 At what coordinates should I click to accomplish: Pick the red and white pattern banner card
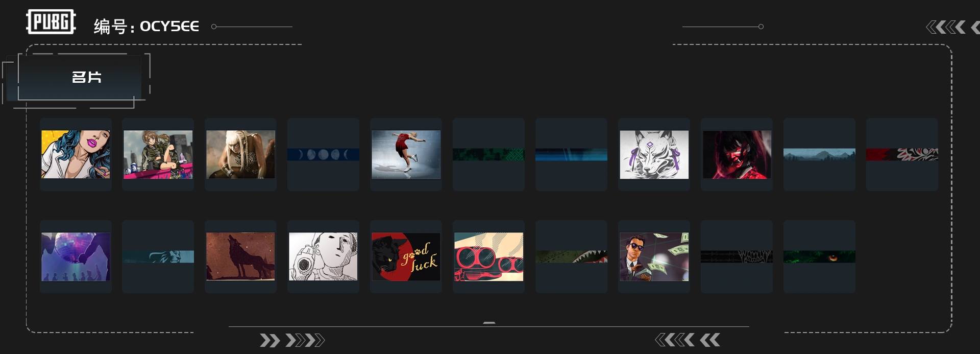pyautogui.click(x=902, y=154)
